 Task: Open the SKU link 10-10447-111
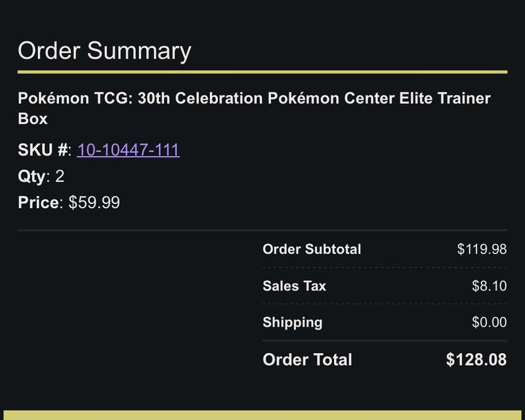pos(128,150)
